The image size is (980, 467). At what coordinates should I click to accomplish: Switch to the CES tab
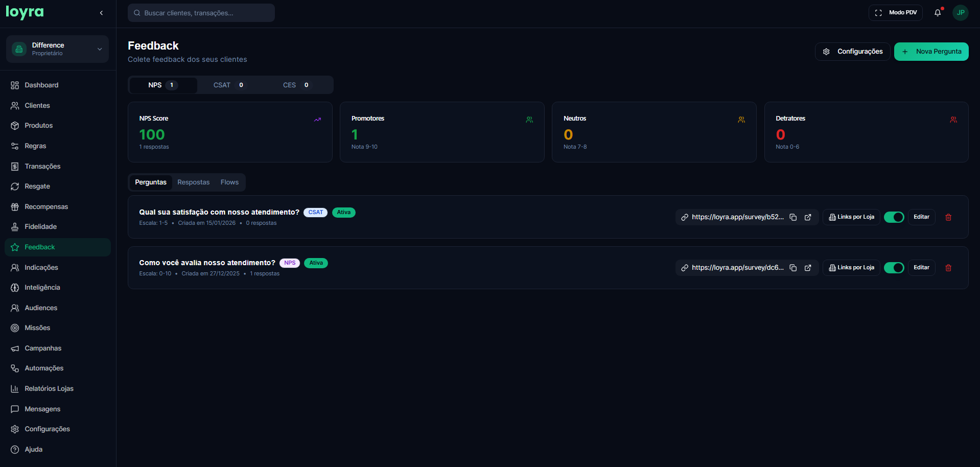pos(297,85)
